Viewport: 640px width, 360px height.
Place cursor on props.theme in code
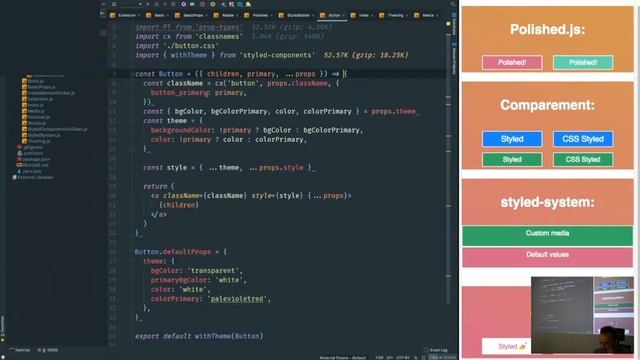pos(393,111)
